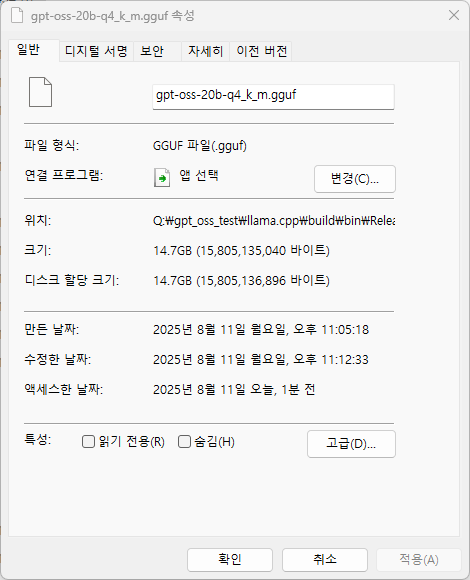Cancel with the 취소 button
The image size is (470, 580).
(325, 559)
